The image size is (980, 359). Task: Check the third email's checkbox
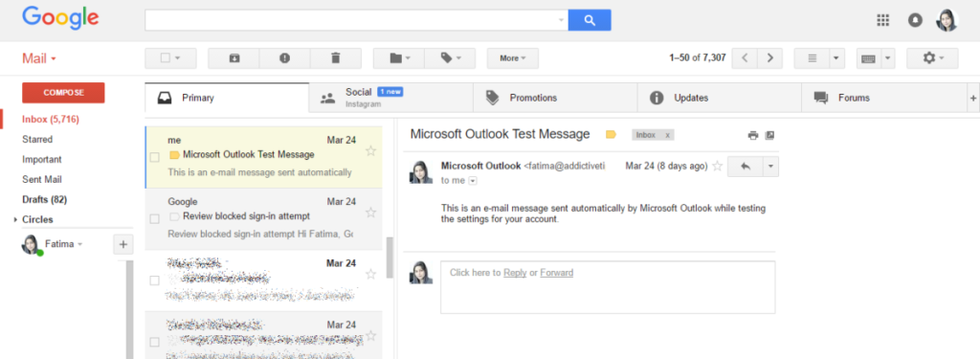click(154, 280)
